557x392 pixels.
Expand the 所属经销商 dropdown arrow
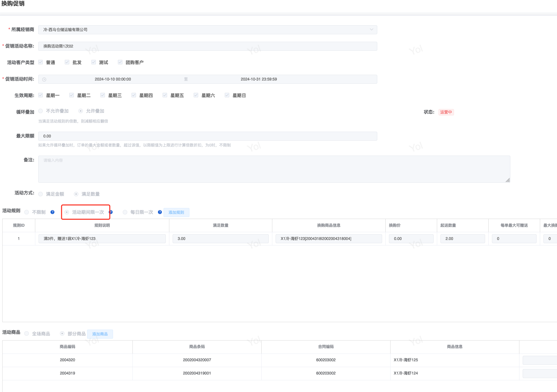click(x=371, y=29)
